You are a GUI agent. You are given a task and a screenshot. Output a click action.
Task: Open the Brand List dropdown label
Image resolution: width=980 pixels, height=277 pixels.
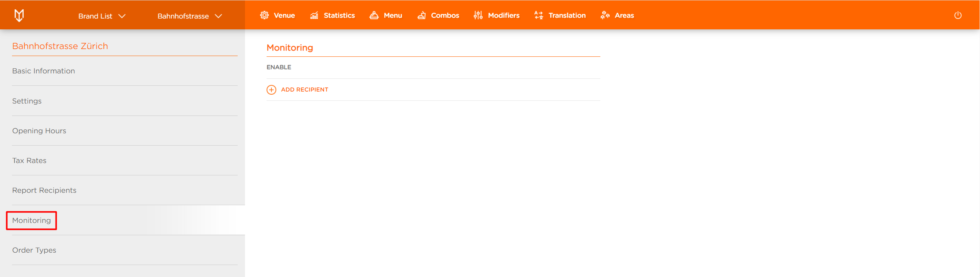tap(95, 16)
